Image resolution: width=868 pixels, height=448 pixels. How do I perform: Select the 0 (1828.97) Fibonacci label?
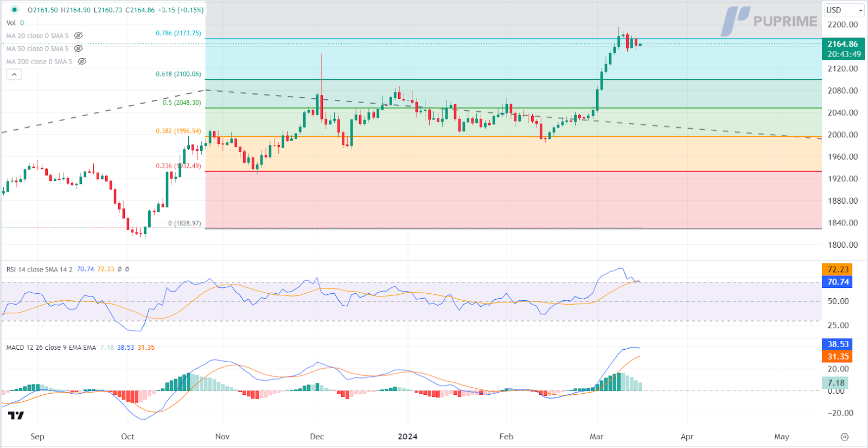[x=184, y=224]
